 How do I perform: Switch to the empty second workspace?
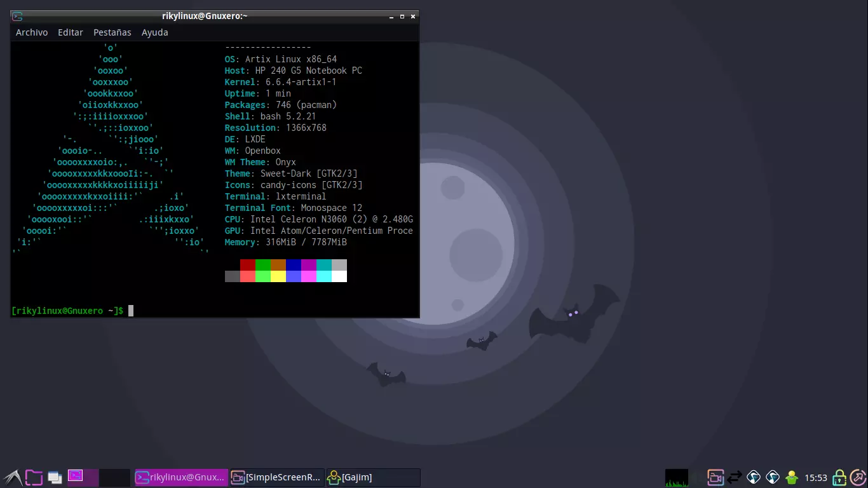click(x=115, y=478)
